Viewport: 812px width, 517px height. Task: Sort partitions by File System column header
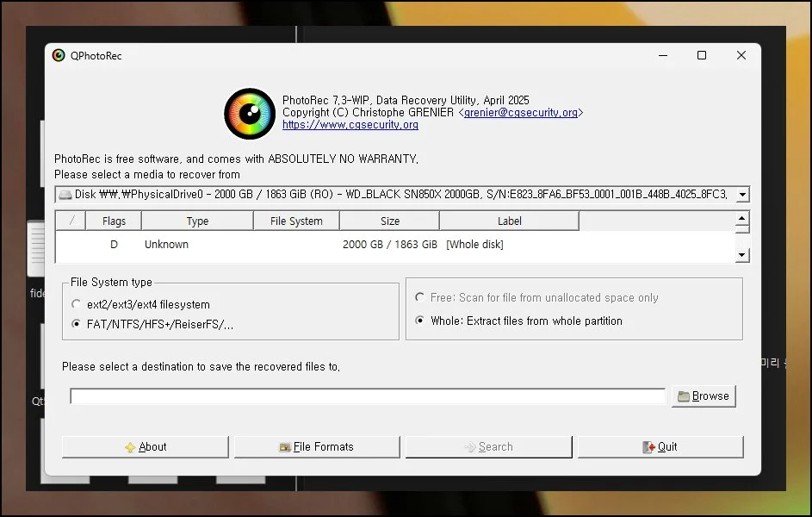296,221
